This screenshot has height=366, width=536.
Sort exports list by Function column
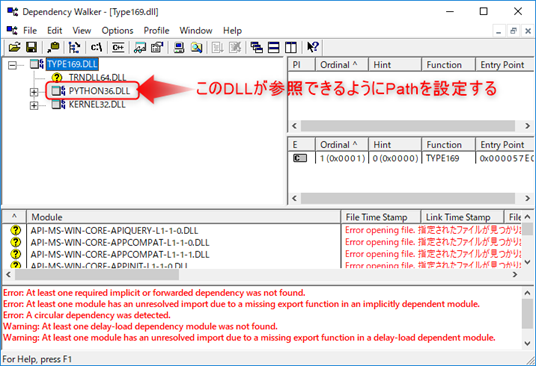(448, 145)
